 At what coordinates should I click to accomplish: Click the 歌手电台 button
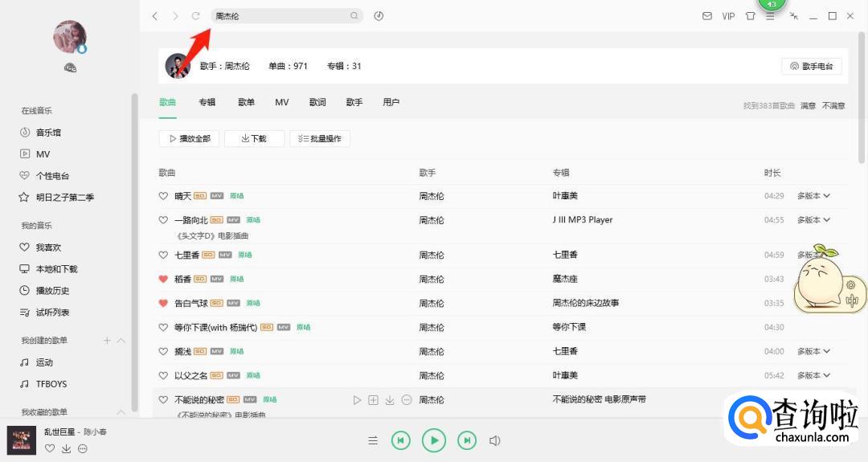[812, 67]
